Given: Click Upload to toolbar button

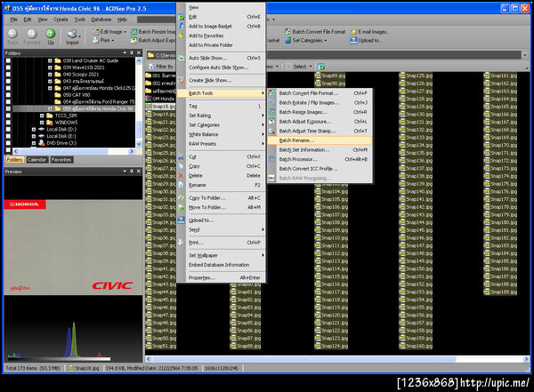Looking at the screenshot, I should click(366, 40).
